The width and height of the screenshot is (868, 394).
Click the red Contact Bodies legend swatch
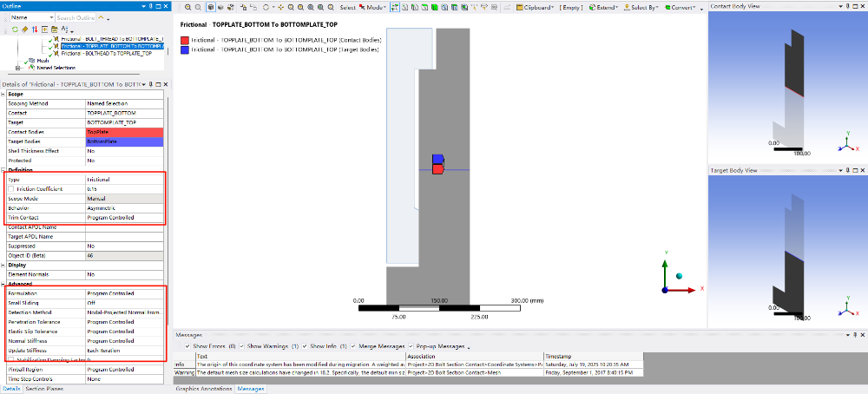184,41
